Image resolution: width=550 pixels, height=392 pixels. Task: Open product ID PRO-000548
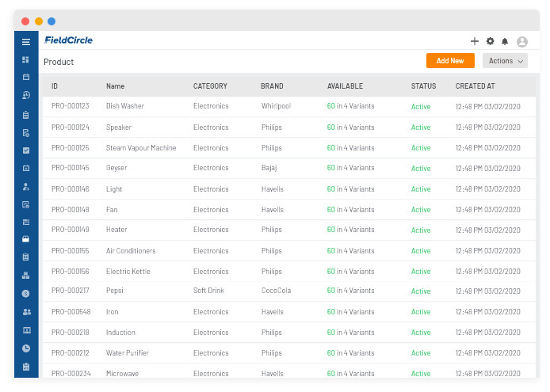tap(71, 312)
